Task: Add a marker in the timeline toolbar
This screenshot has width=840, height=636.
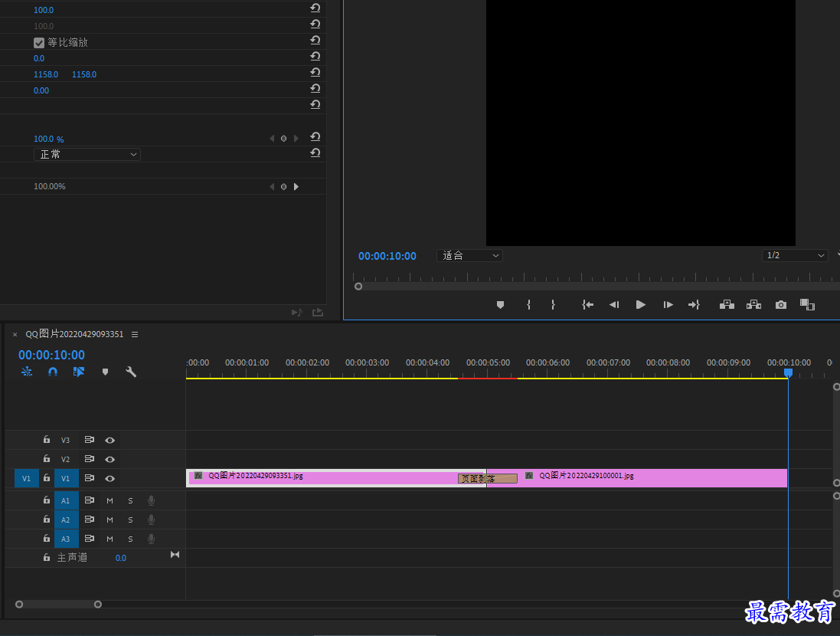Action: [105, 372]
